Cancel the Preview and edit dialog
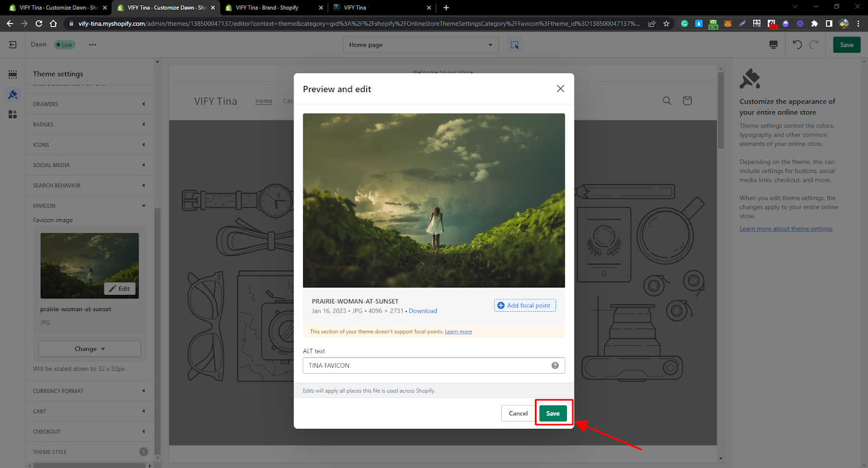 coord(518,413)
